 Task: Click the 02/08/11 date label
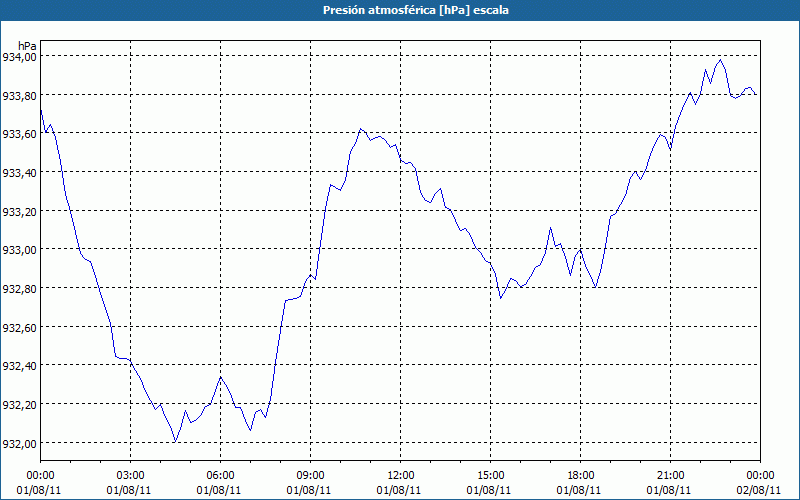coord(759,490)
